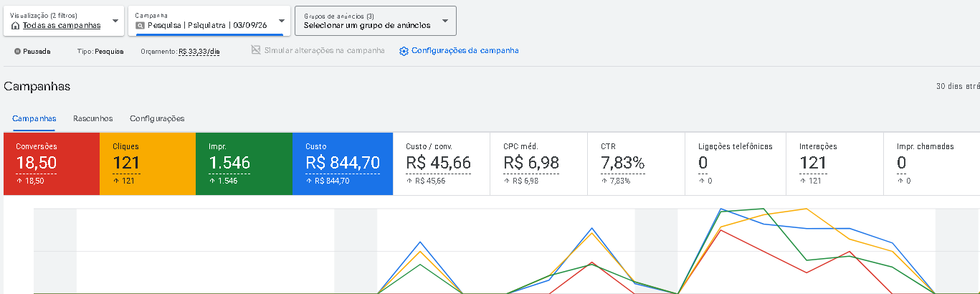Switch to the Configurações tab
This screenshot has height=294, width=980.
tap(157, 118)
